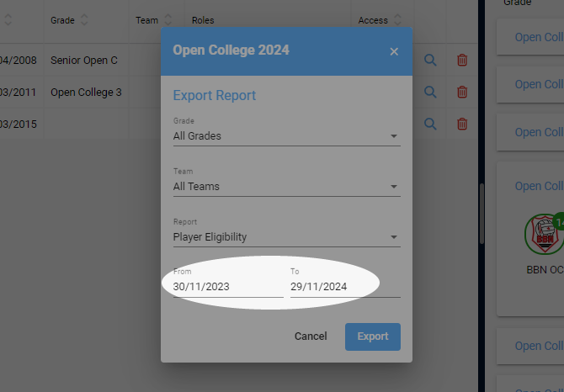Click the BBN team logo
564x392 pixels.
click(545, 235)
